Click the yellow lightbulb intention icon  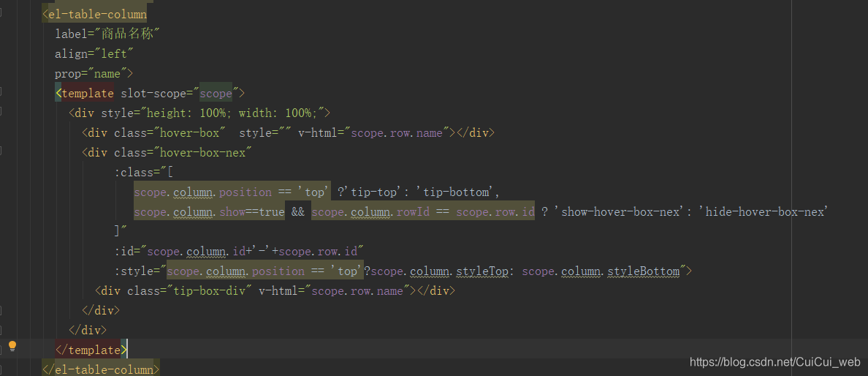click(x=12, y=347)
